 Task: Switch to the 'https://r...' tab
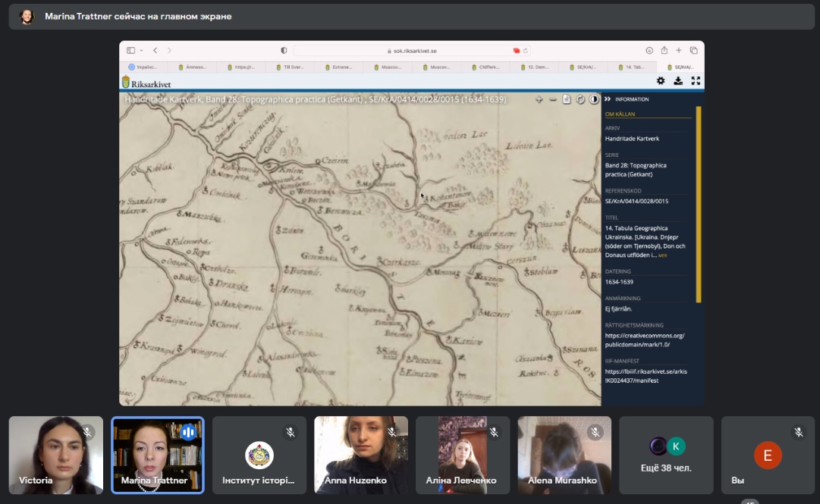tap(242, 67)
